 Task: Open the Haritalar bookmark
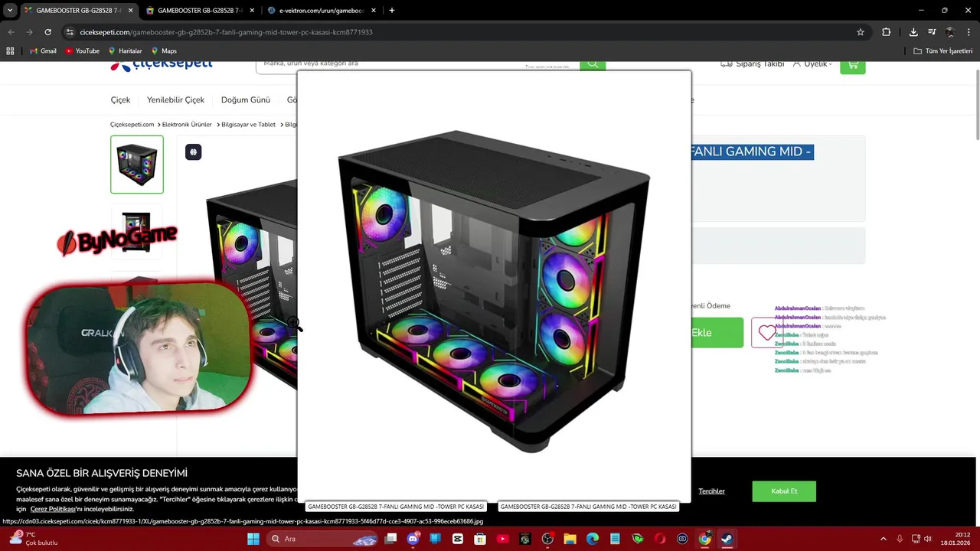coord(125,51)
